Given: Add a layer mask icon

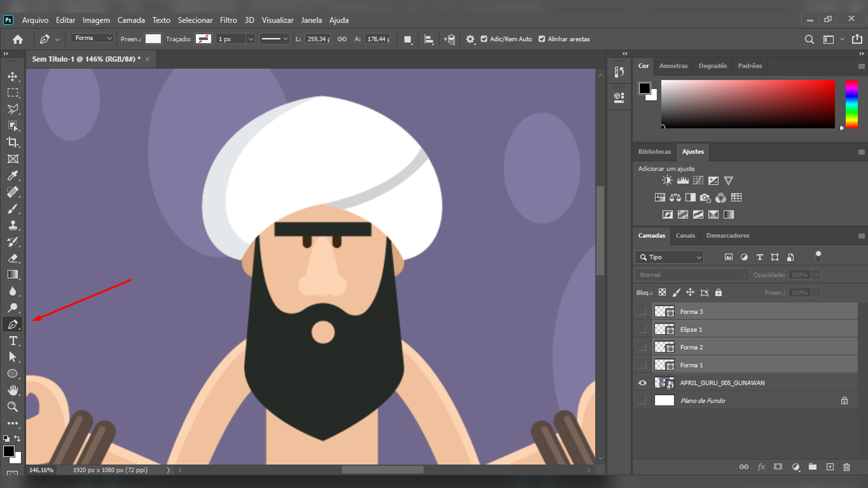Looking at the screenshot, I should tap(778, 467).
